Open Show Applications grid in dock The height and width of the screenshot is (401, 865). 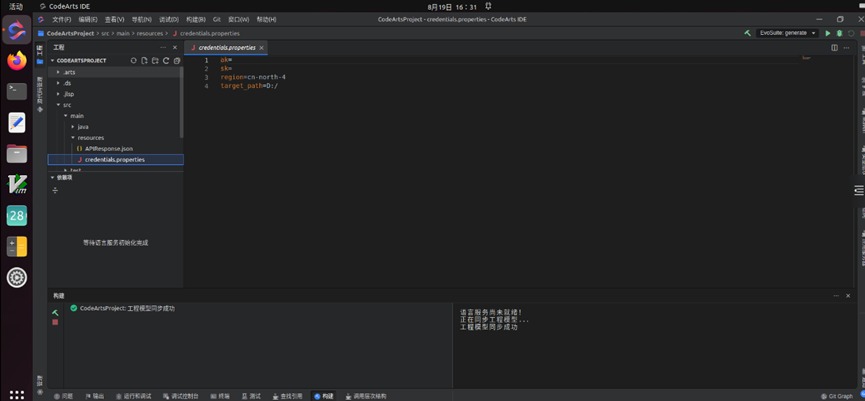point(17,395)
